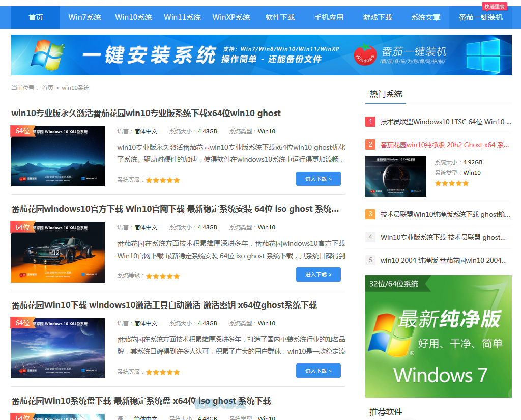Open article win10专业版永久激活番茄花园 title
521x420 pixels.
pyautogui.click(x=146, y=113)
